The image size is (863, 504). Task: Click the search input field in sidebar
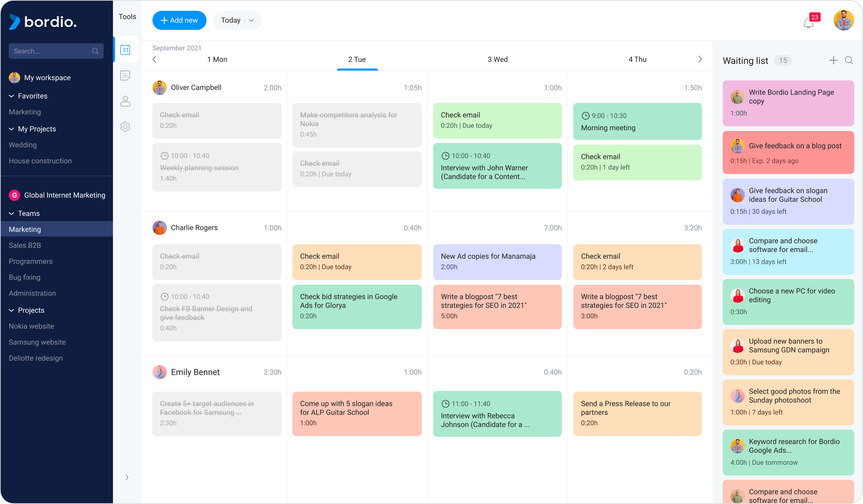click(55, 50)
